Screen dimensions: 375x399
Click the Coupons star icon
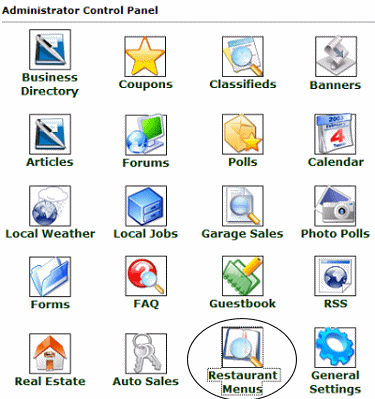click(x=145, y=56)
